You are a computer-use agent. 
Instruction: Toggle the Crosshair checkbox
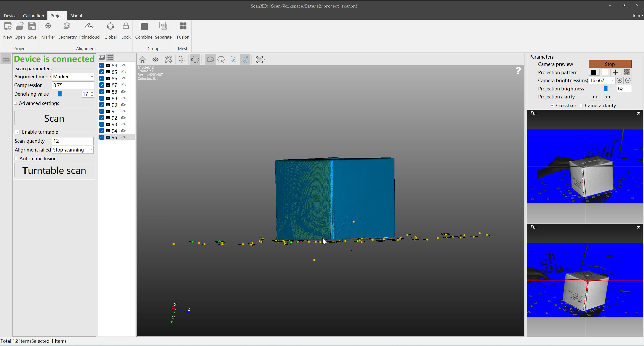[552, 106]
